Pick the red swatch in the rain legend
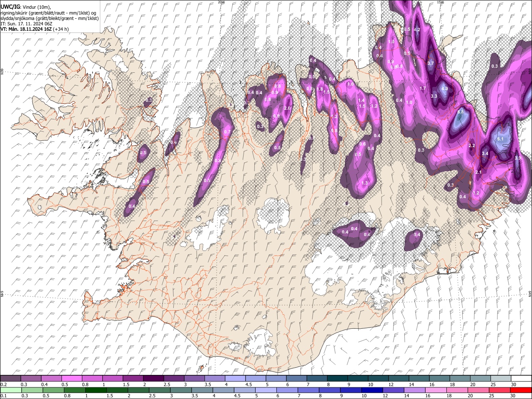532x399 pixels. click(x=521, y=390)
